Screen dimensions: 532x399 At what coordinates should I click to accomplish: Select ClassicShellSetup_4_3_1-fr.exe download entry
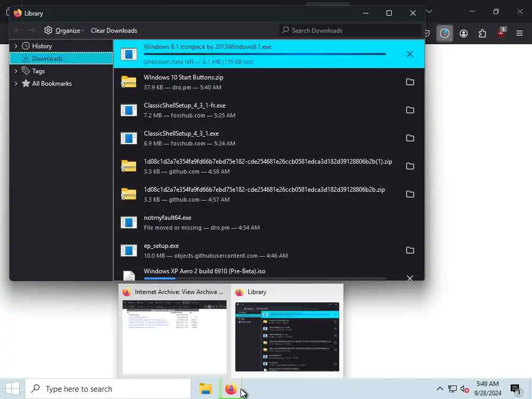point(269,110)
